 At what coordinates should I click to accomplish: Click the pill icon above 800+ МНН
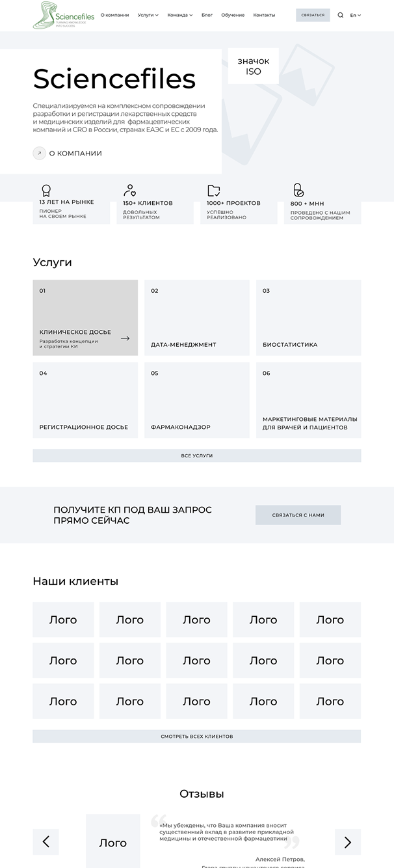298,190
